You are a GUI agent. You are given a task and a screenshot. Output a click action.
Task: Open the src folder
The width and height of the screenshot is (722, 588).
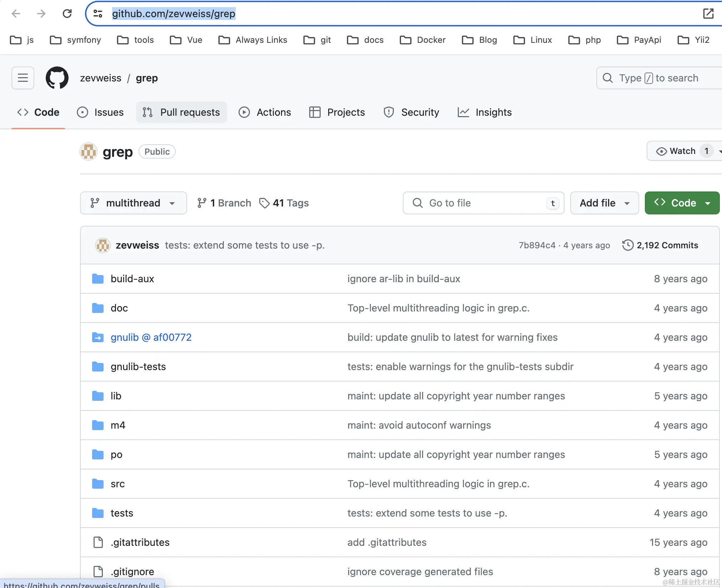(x=117, y=484)
